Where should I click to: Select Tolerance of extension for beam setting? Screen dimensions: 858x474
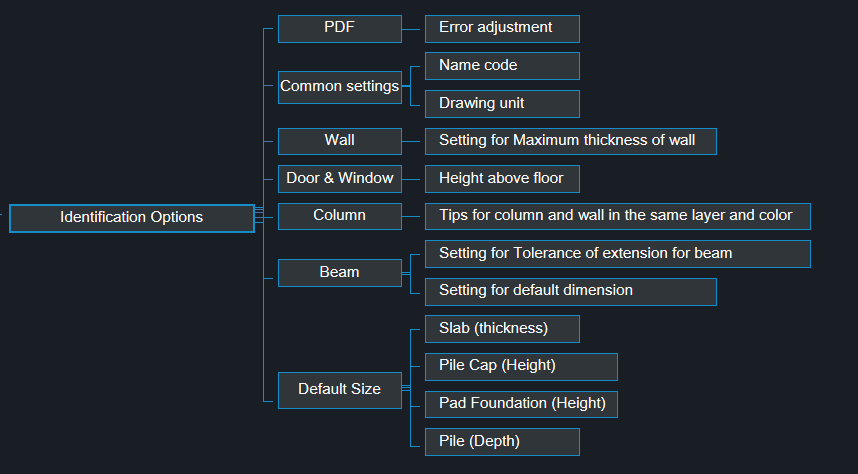(x=617, y=254)
